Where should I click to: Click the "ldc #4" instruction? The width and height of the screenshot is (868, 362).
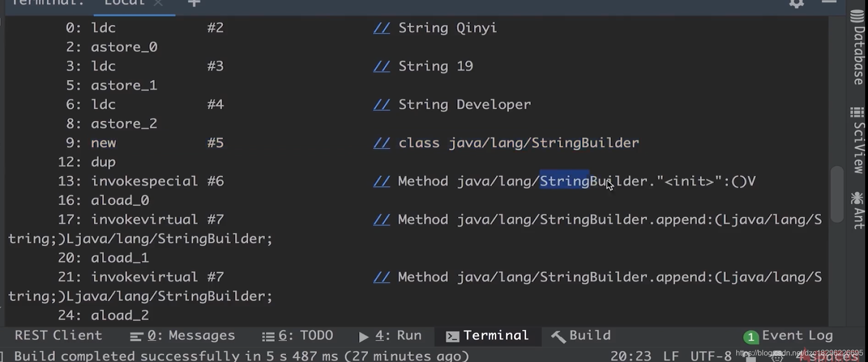coord(157,105)
